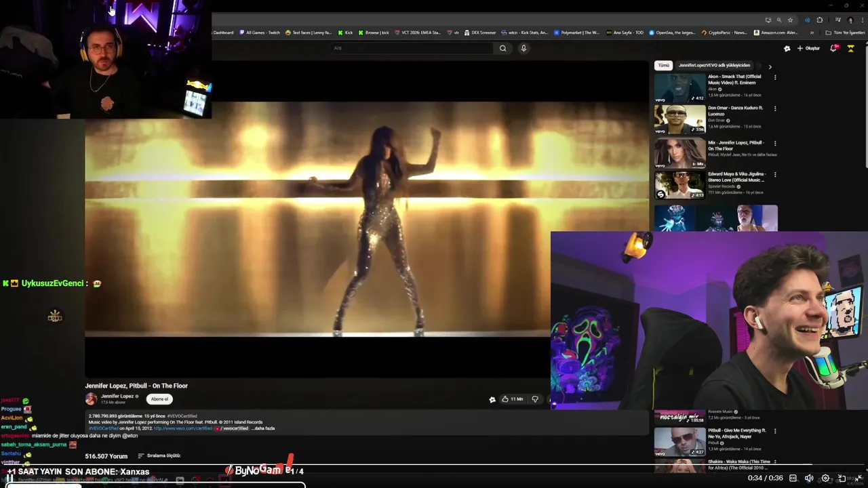868x488 pixels.
Task: Open the CryptoPanic News bookmark
Action: click(x=724, y=33)
